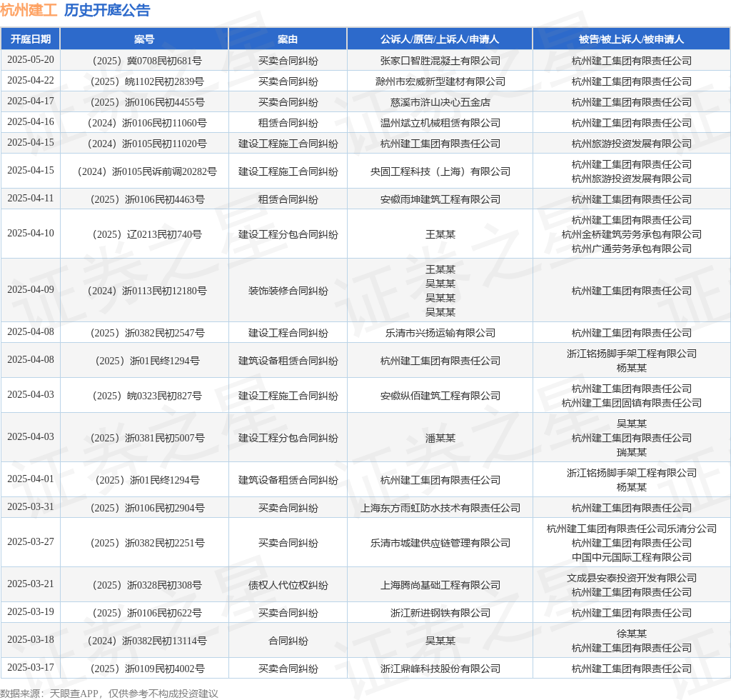Select the 案由 column header
The height and width of the screenshot is (700, 731).
[288, 39]
